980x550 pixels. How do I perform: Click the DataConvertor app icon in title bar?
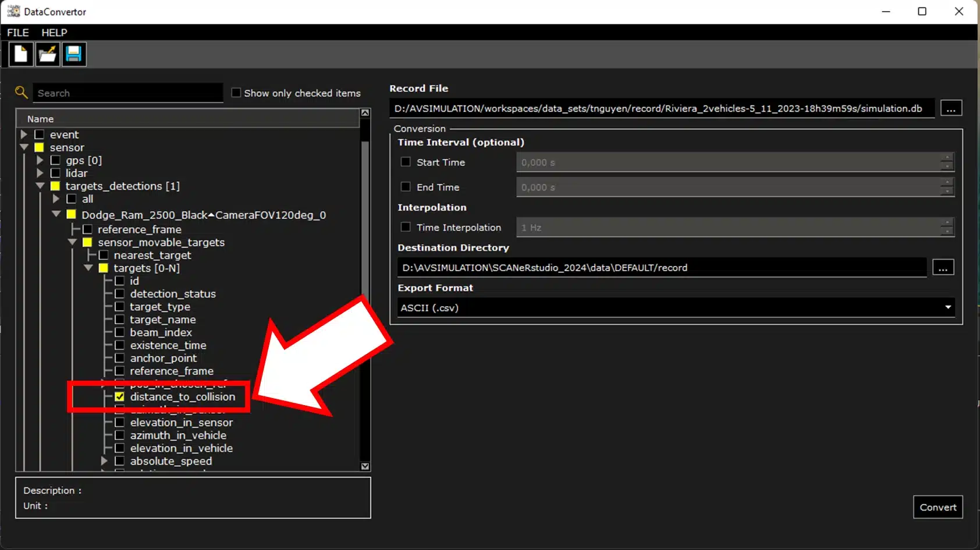13,11
